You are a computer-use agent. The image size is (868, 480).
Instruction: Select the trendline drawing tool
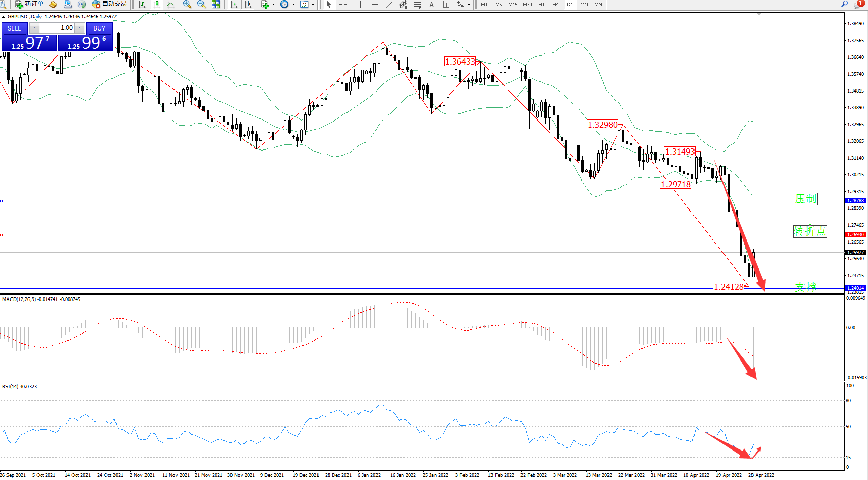(x=389, y=4)
